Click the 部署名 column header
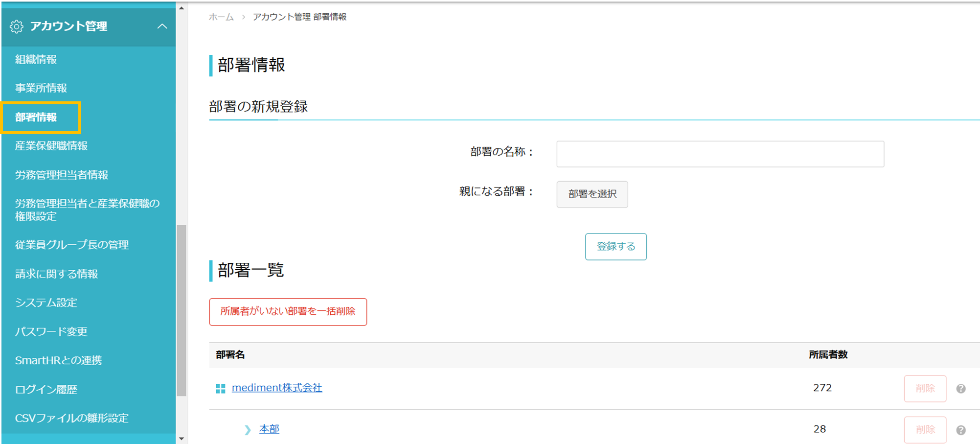 tap(230, 355)
